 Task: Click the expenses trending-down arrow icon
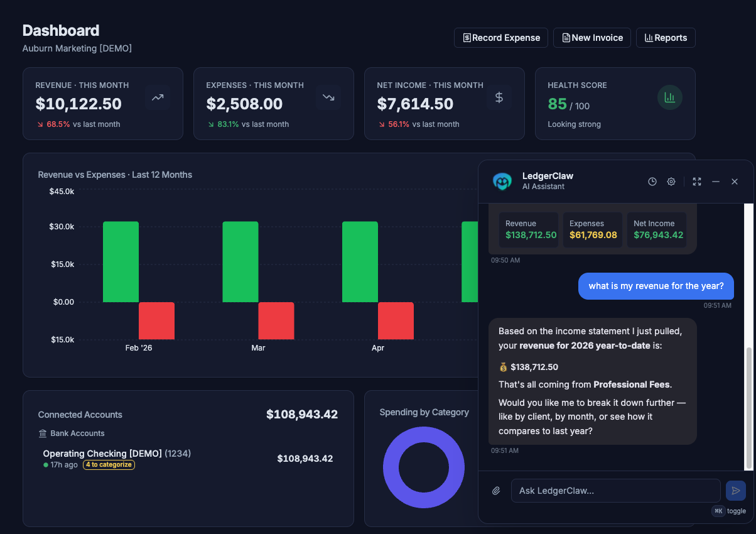click(328, 97)
